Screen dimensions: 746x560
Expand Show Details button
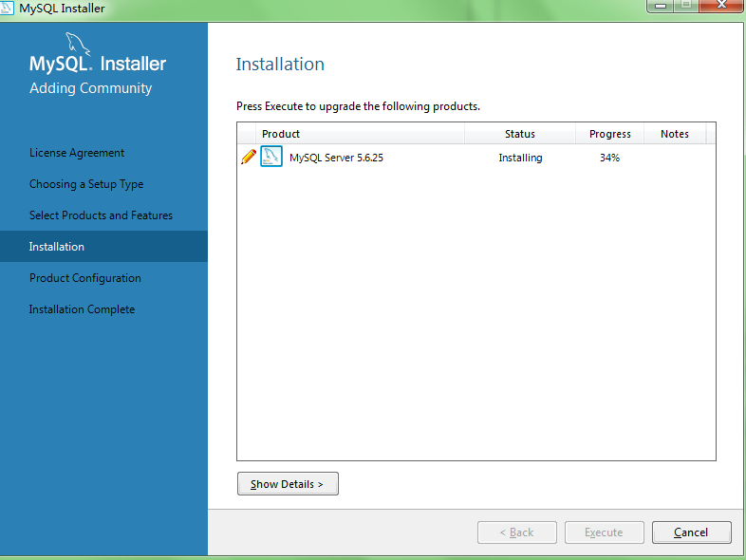pos(288,484)
